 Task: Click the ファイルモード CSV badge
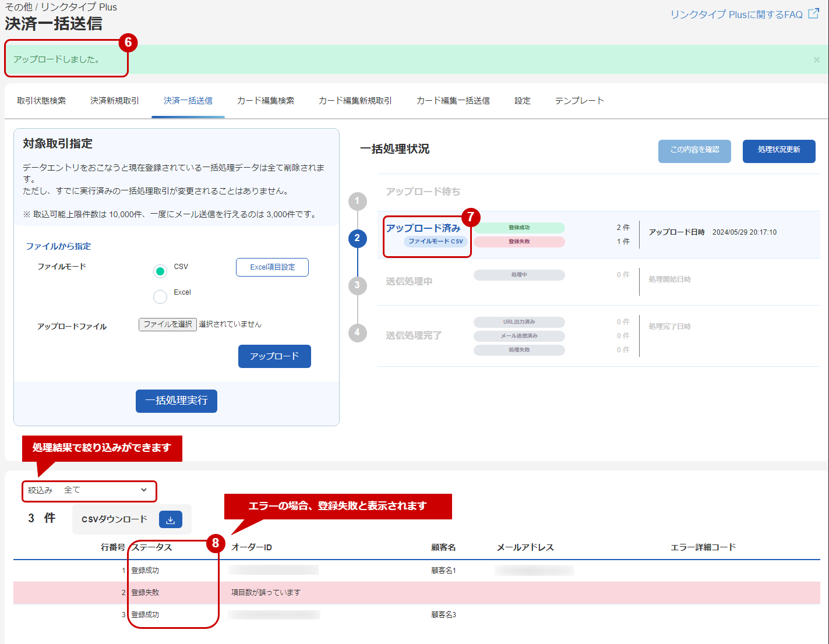(436, 241)
